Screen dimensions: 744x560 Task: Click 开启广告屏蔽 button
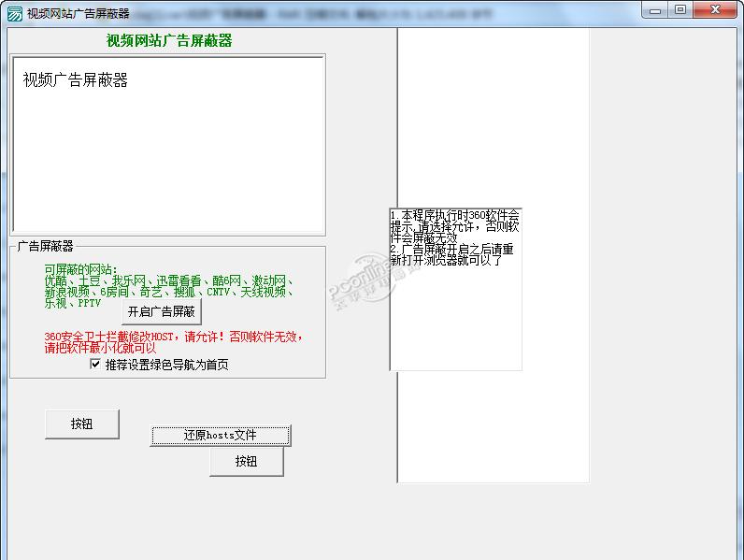coord(162,312)
